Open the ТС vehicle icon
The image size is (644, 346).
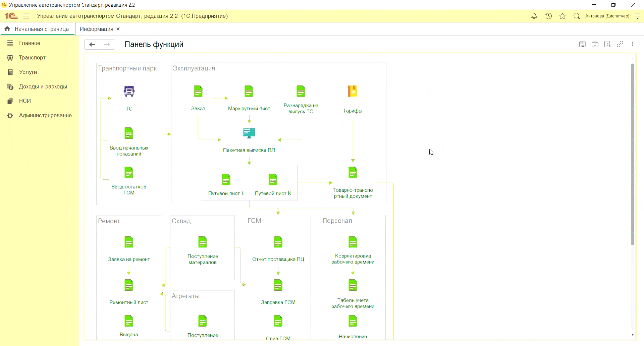pyautogui.click(x=129, y=91)
